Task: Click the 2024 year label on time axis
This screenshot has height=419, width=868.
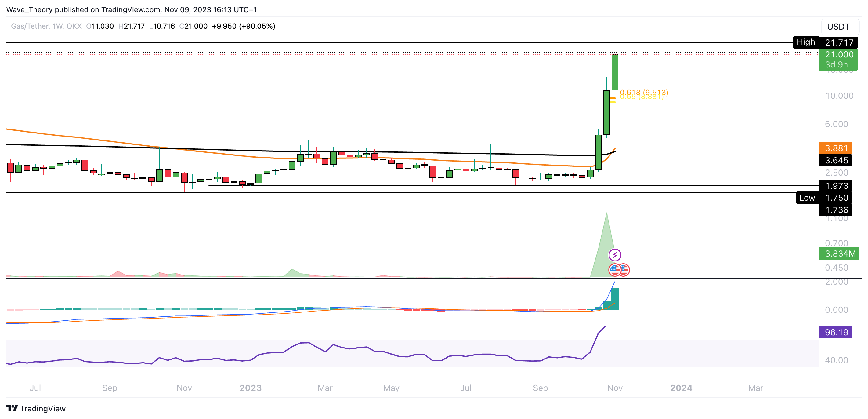Action: (681, 388)
